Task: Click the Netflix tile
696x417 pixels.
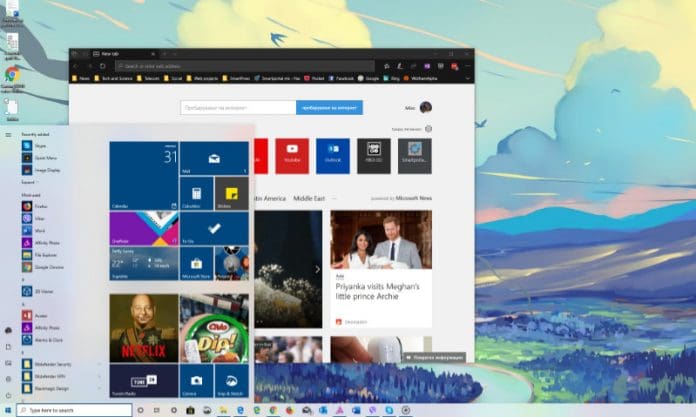Action: (x=143, y=327)
